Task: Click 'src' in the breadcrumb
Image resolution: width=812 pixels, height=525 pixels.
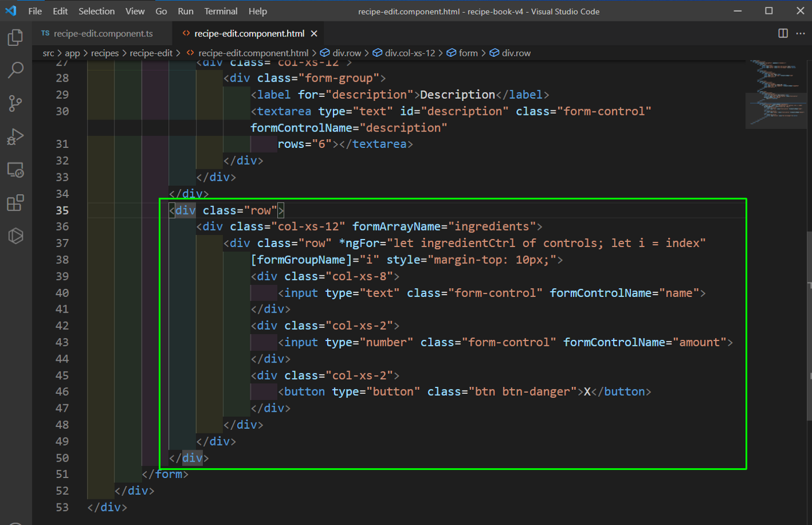Action: [49, 53]
